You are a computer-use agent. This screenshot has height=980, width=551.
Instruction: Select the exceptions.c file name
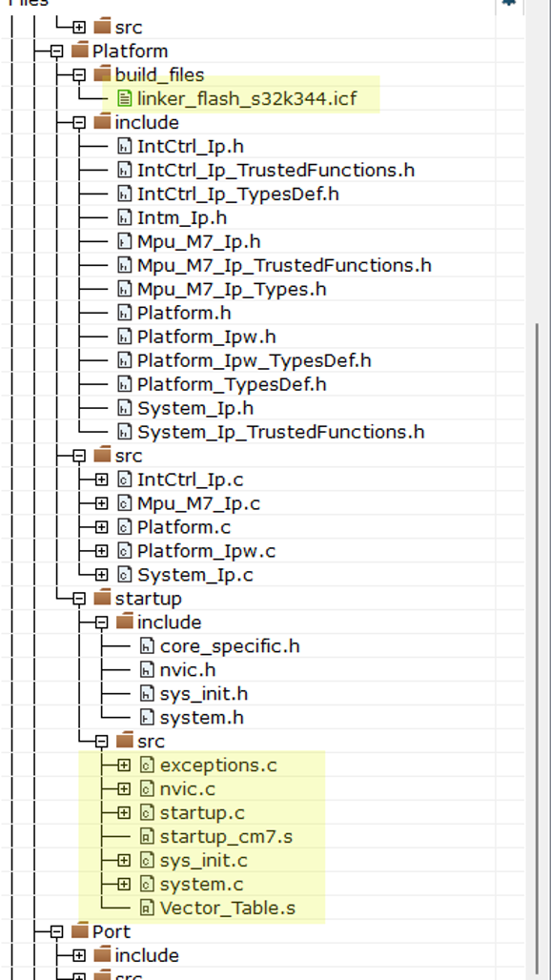coord(218,766)
